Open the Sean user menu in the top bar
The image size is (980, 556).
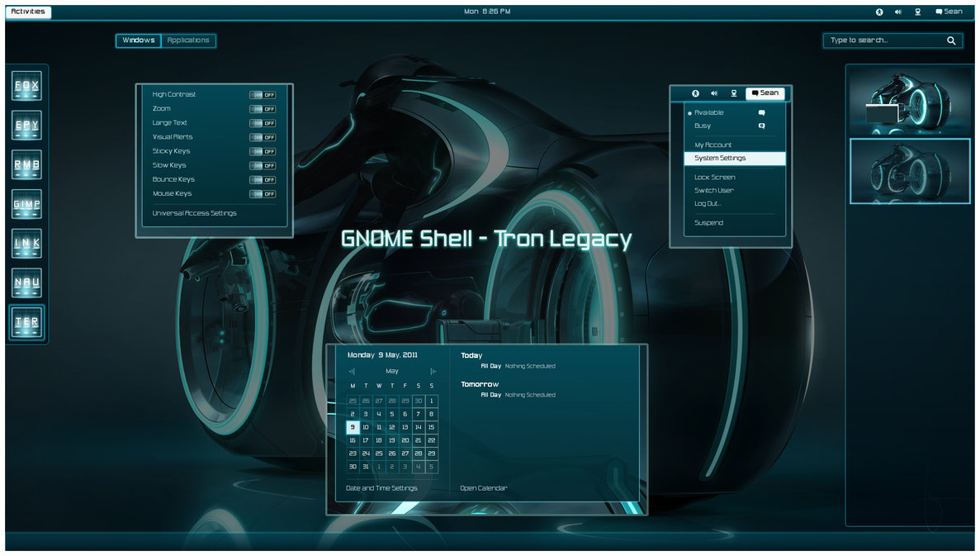[x=949, y=12]
